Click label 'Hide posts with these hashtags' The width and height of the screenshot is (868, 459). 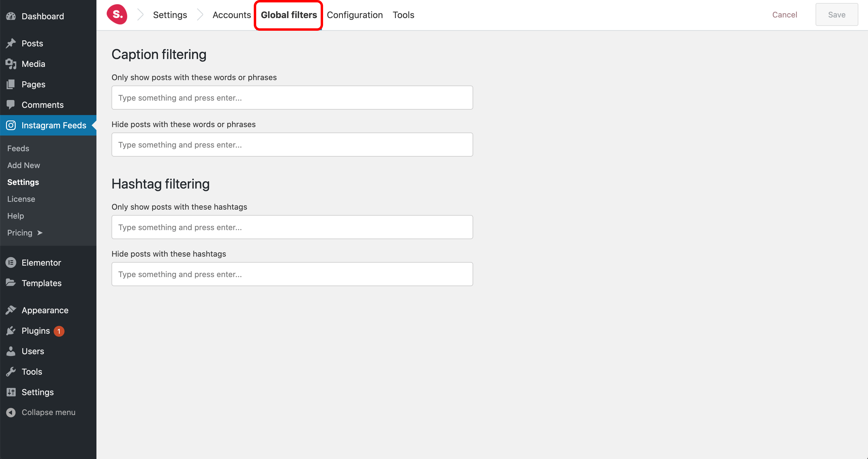[168, 254]
